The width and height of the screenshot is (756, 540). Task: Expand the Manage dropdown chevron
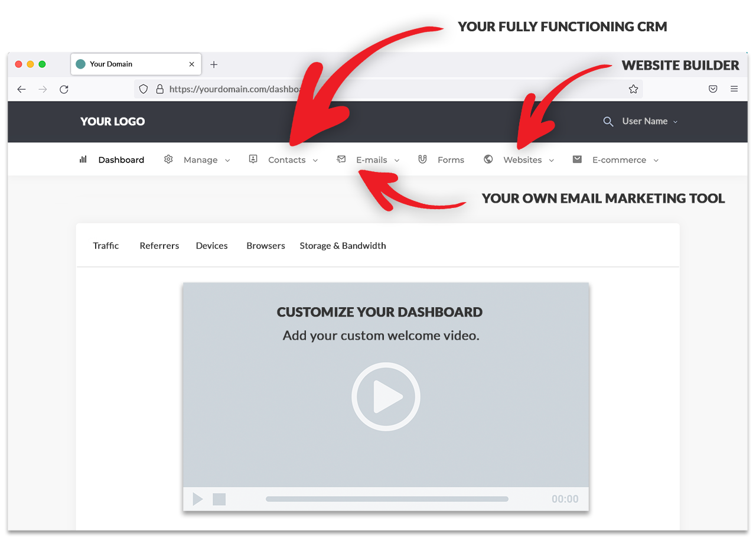pyautogui.click(x=227, y=161)
